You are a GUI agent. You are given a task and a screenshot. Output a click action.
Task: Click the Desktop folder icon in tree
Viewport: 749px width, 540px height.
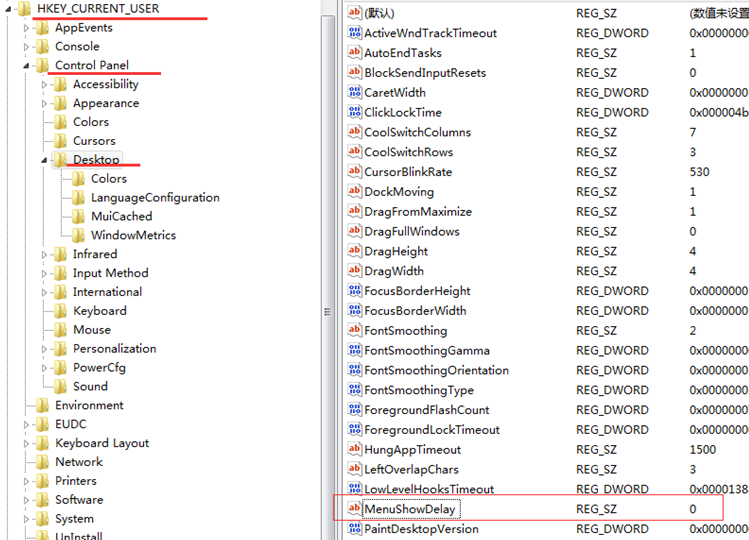click(60, 160)
